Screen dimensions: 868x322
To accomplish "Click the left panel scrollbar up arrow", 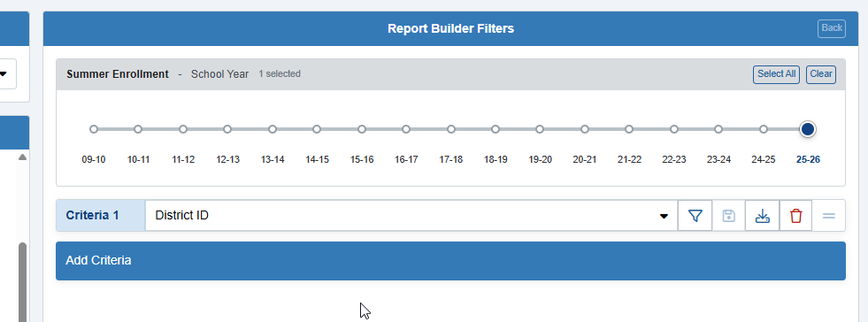I will [x=22, y=157].
